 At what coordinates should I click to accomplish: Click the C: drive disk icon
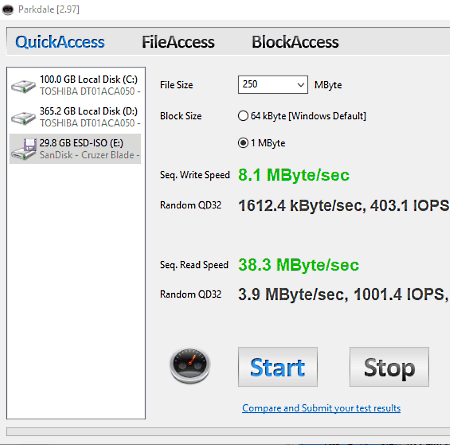pos(23,86)
